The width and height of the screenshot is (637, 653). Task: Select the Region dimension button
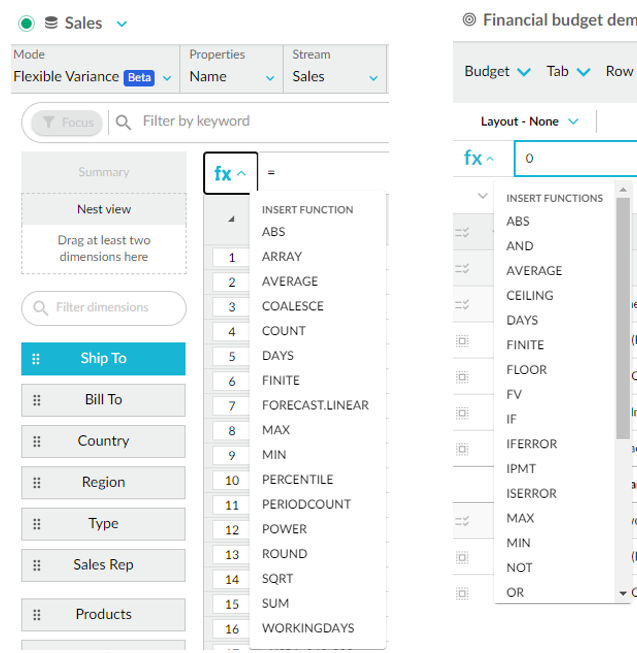click(103, 482)
